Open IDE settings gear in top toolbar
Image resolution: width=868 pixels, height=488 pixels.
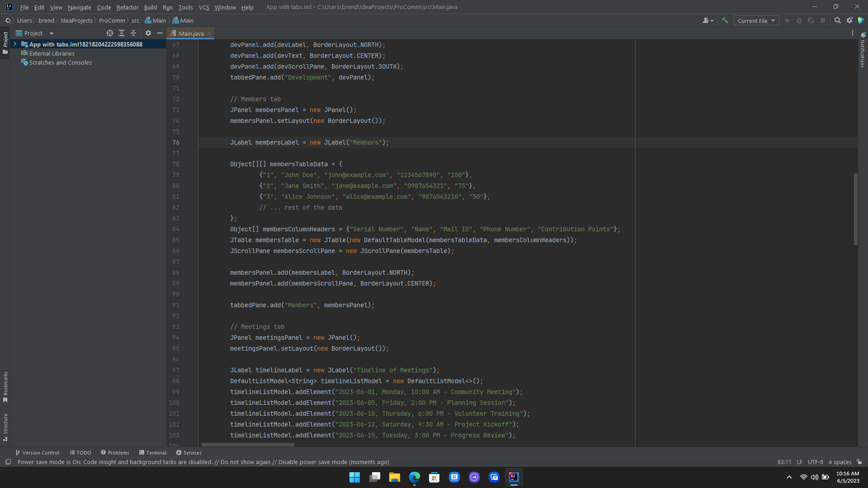(849, 20)
